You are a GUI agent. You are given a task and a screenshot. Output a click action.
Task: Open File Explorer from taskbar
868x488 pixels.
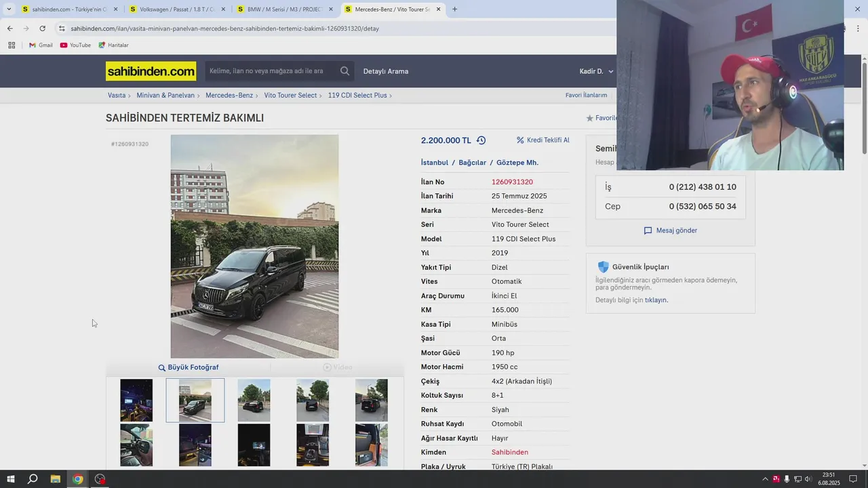(56, 479)
